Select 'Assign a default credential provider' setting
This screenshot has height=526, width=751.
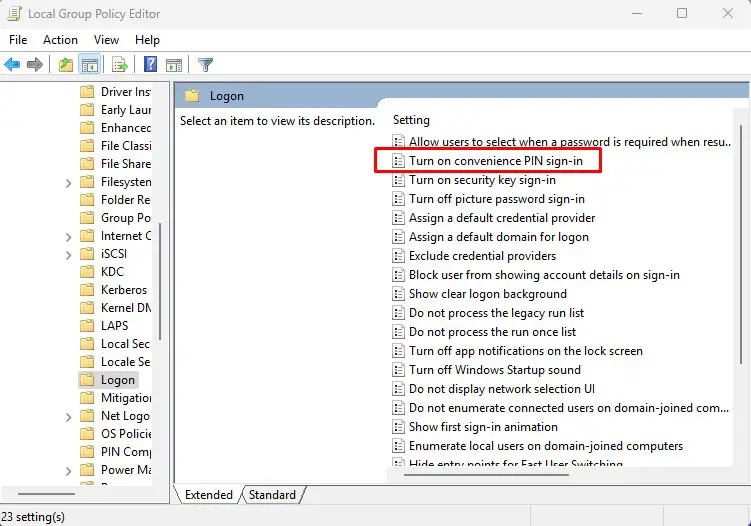(x=494, y=218)
